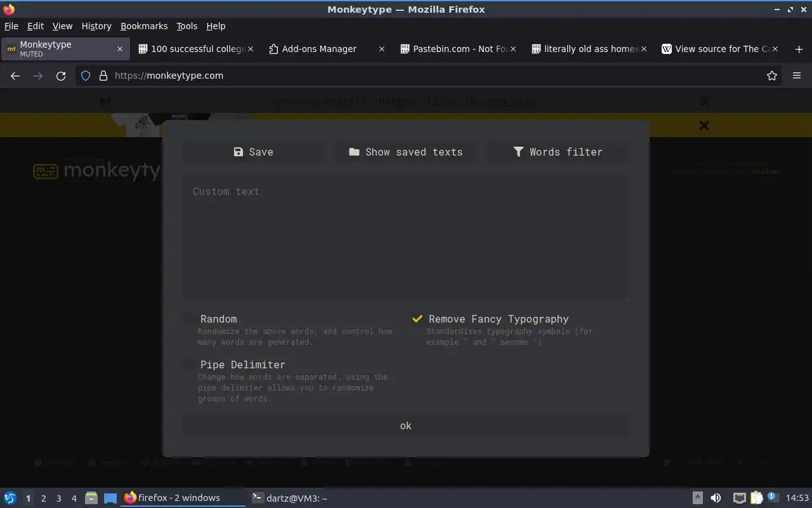Close the Monkeytype tab

tap(120, 49)
